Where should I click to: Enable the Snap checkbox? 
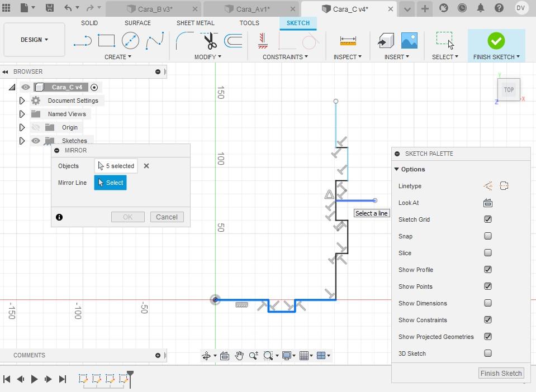click(x=488, y=236)
